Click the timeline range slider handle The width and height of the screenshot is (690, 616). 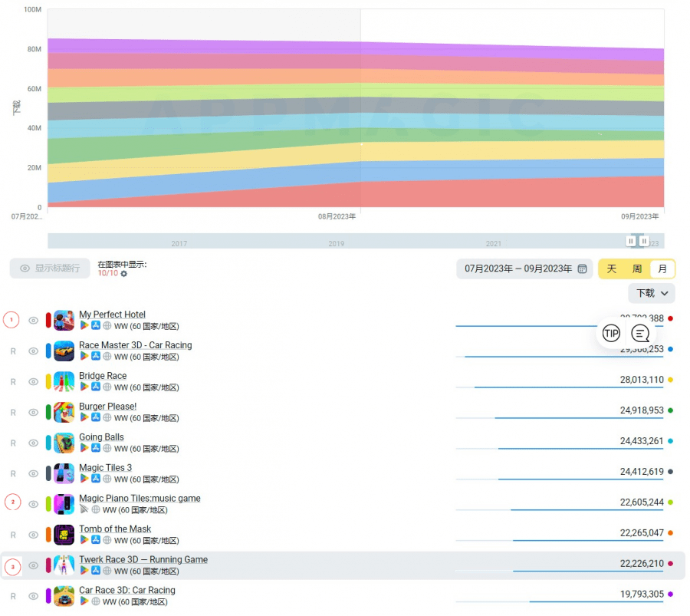(631, 241)
